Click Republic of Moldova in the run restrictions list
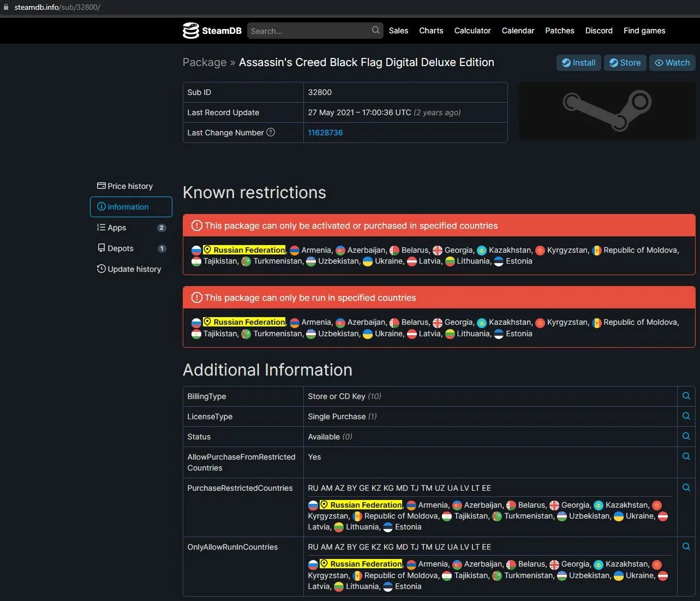Image resolution: width=700 pixels, height=601 pixels. 641,322
